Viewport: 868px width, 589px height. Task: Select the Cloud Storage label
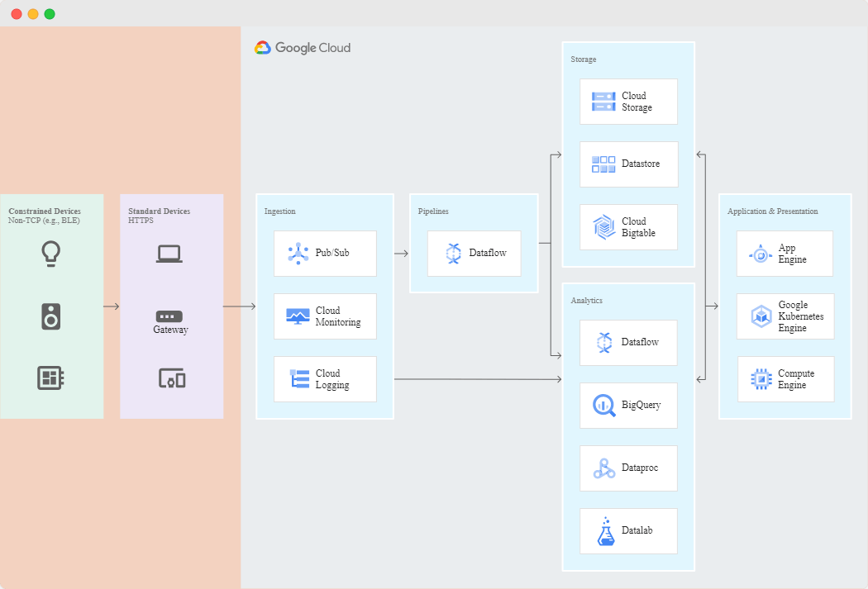pos(637,102)
